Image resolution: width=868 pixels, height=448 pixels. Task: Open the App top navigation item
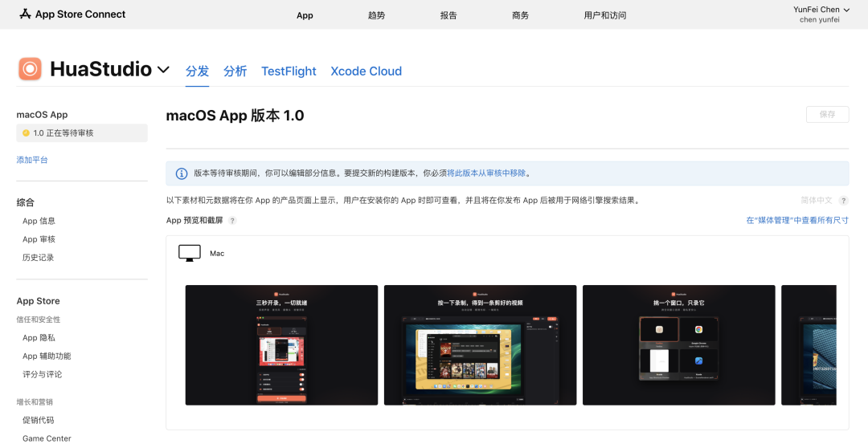pos(305,15)
